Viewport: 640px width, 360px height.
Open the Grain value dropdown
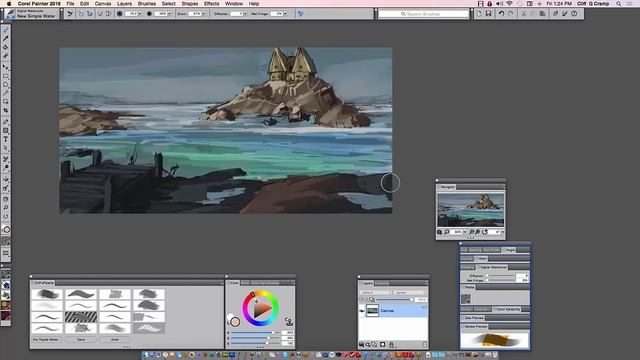(204, 13)
